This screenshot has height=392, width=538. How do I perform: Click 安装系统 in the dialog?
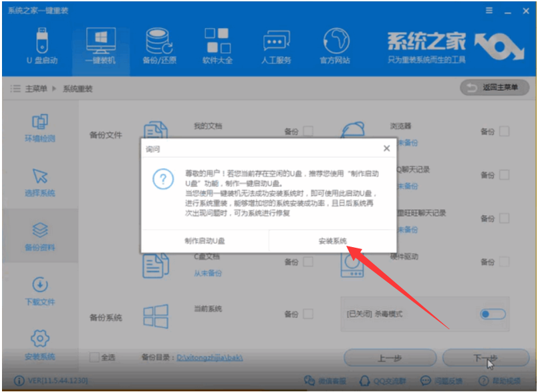pos(334,240)
